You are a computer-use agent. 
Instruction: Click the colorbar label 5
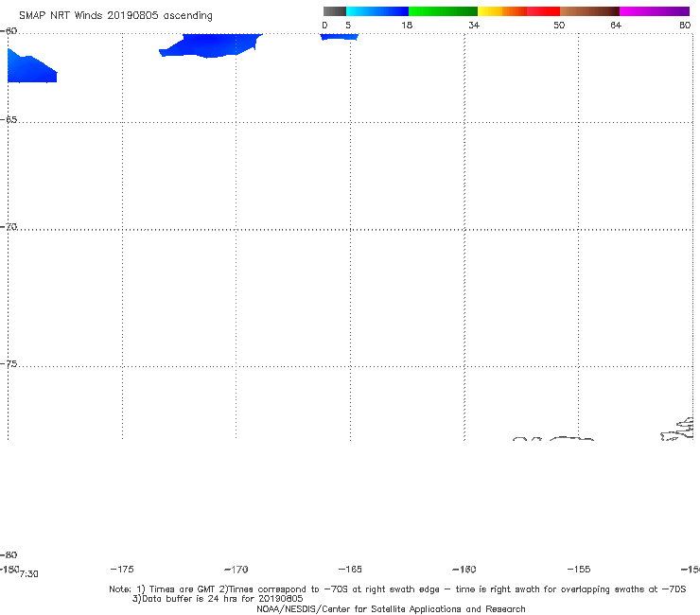[x=348, y=26]
